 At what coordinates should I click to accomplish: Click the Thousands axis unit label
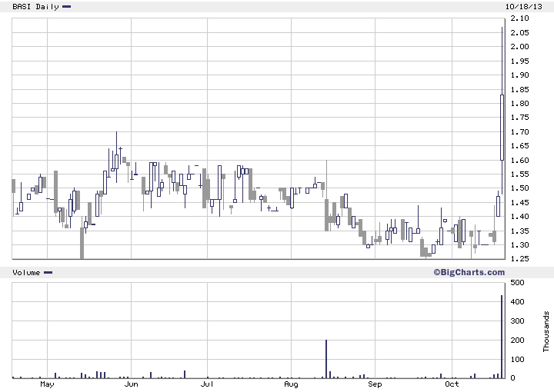(x=546, y=331)
